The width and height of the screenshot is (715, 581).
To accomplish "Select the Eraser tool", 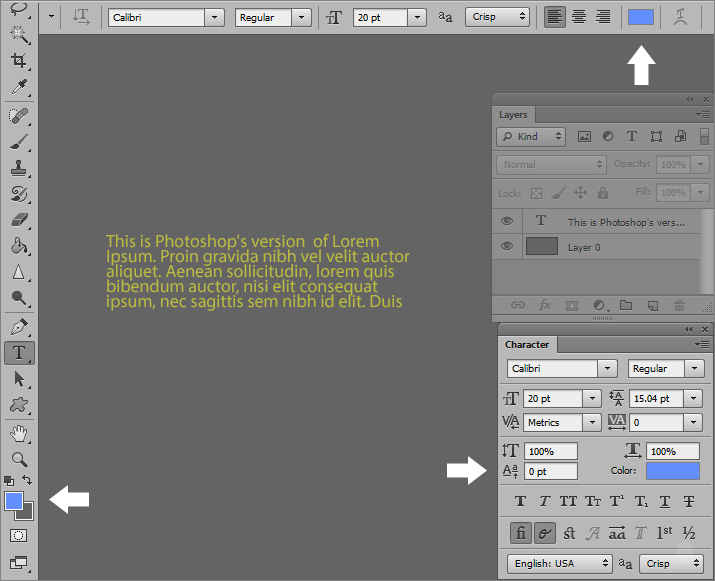I will pos(19,220).
